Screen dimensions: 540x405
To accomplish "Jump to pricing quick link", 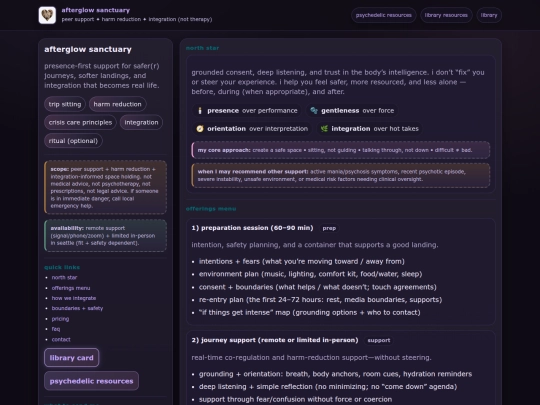I will pos(60,319).
